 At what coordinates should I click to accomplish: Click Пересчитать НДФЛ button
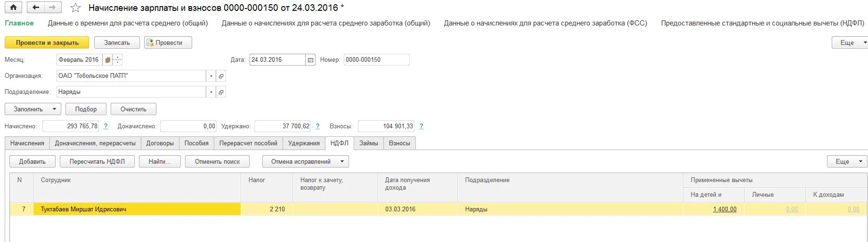point(97,161)
